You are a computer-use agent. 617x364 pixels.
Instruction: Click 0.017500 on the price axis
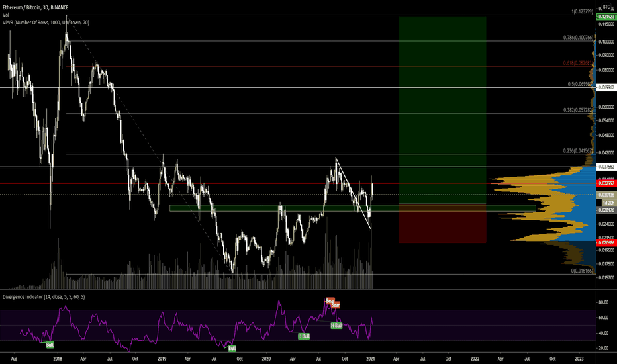[x=607, y=264]
